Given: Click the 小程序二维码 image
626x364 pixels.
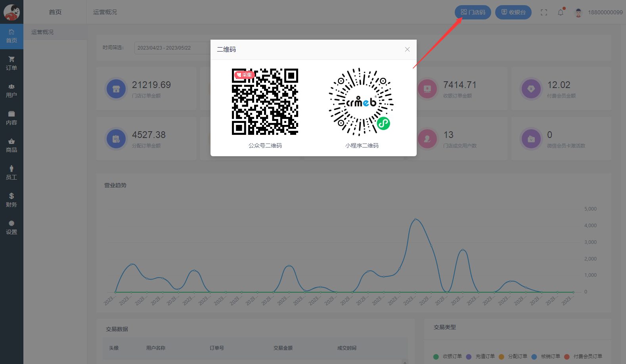Looking at the screenshot, I should point(361,102).
